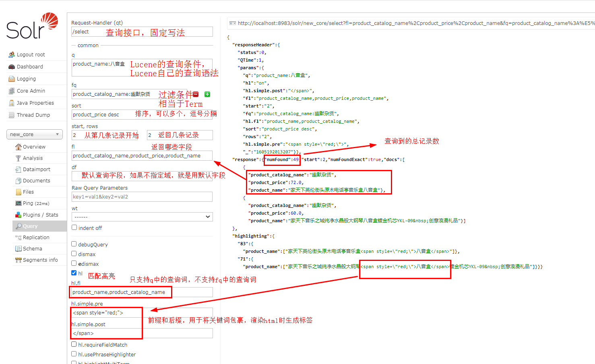
Task: Click the sort field with product_price desc
Action: [x=142, y=114]
